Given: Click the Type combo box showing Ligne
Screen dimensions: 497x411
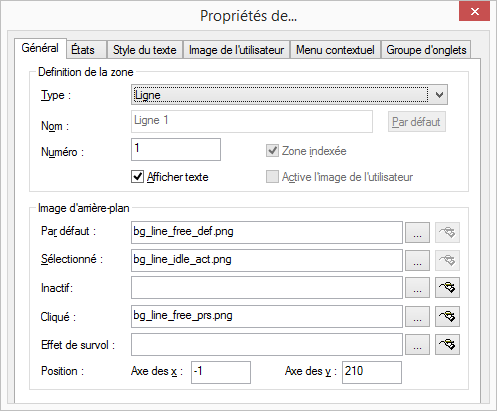Looking at the screenshot, I should coord(289,95).
